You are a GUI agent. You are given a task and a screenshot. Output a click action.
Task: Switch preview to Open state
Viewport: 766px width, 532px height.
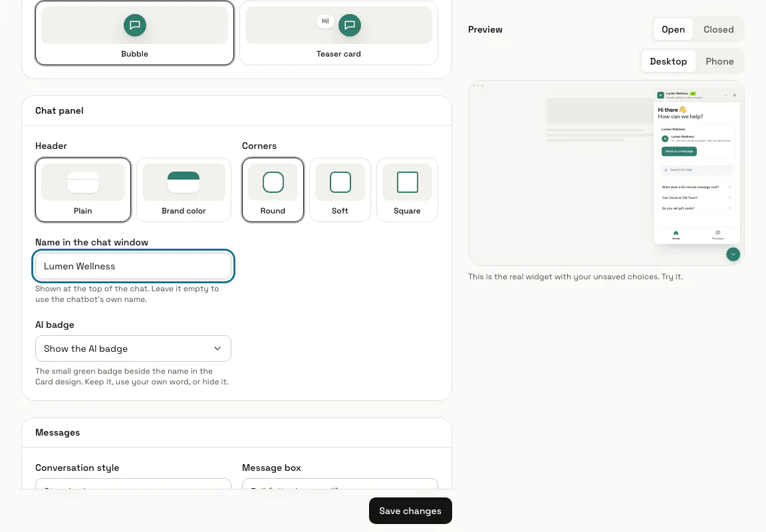tap(673, 29)
